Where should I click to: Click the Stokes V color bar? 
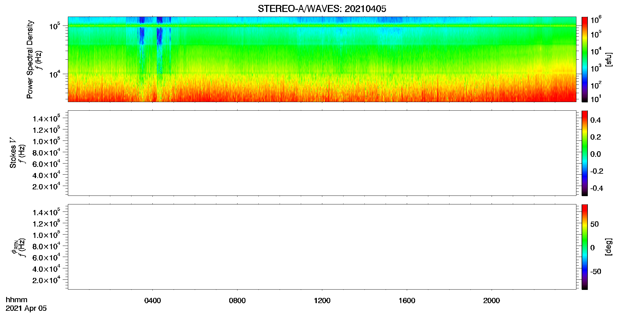coord(584,153)
